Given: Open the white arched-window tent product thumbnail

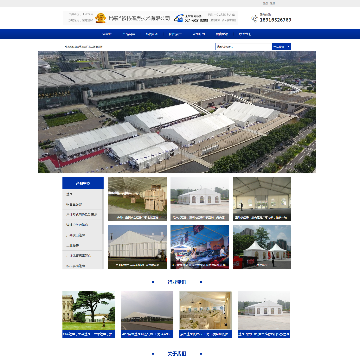Looking at the screenshot, I should (x=200, y=199).
